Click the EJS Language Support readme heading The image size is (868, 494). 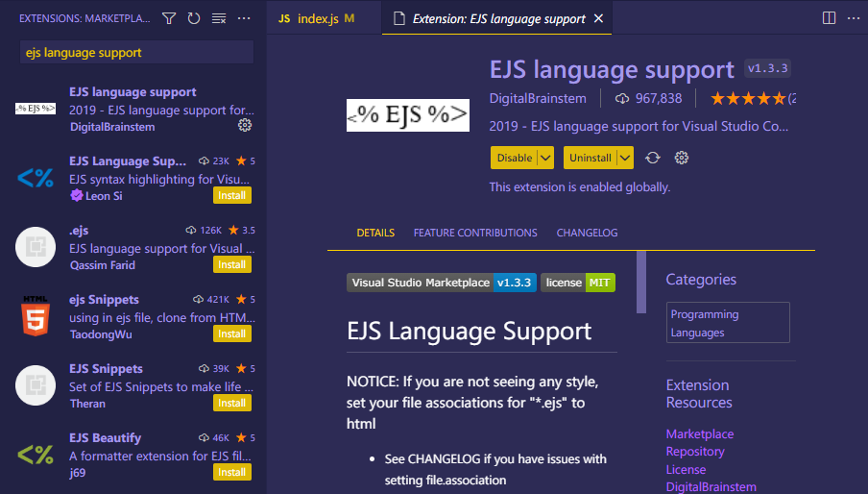[469, 332]
